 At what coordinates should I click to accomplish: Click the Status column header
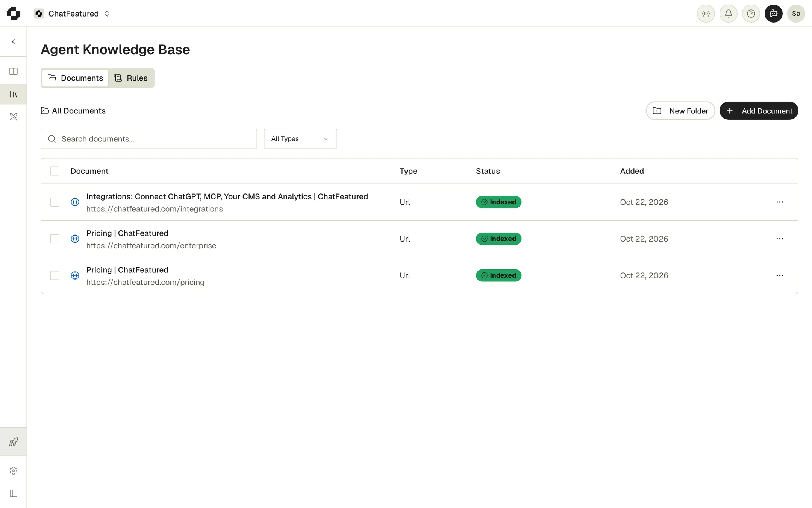488,171
